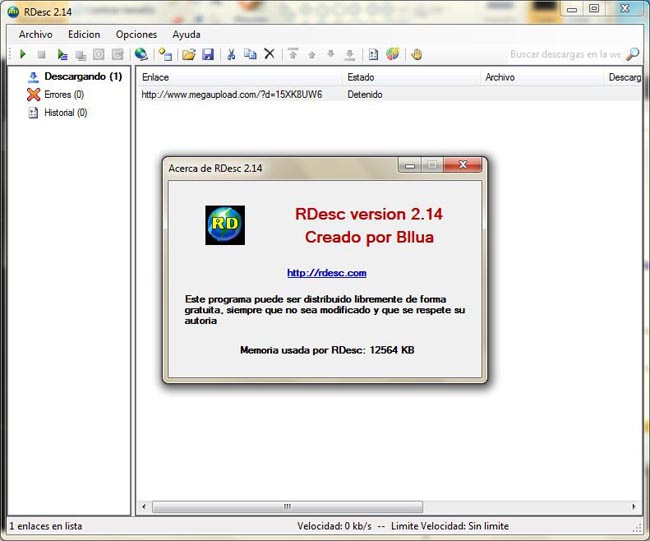This screenshot has height=541, width=650.
Task: Click the copy links toolbar icon
Action: coord(250,54)
